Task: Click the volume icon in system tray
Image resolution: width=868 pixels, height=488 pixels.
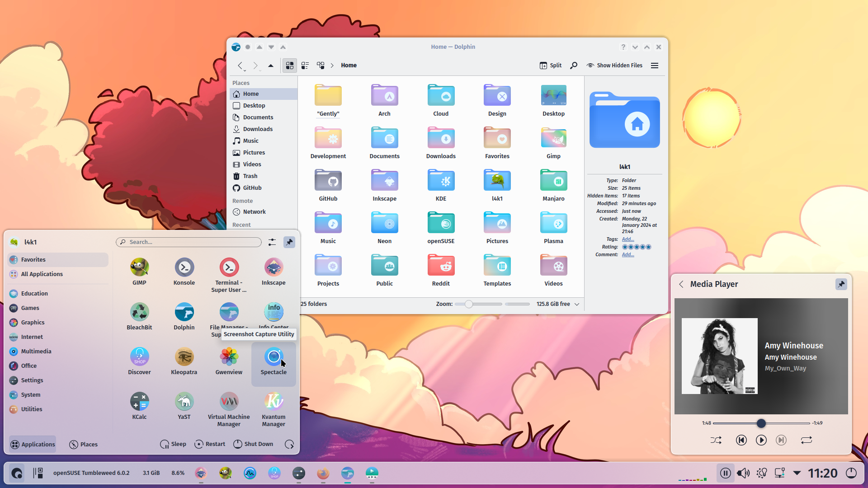Action: click(x=743, y=473)
